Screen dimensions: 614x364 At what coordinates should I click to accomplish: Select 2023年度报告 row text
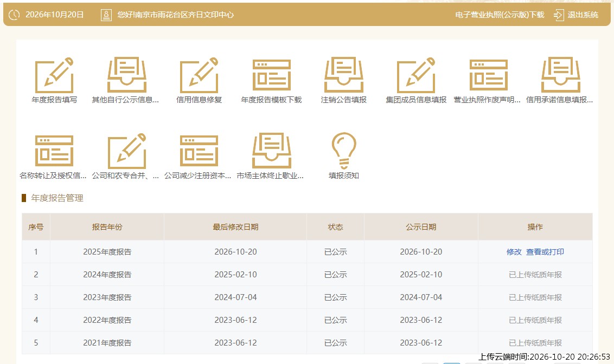coord(107,297)
